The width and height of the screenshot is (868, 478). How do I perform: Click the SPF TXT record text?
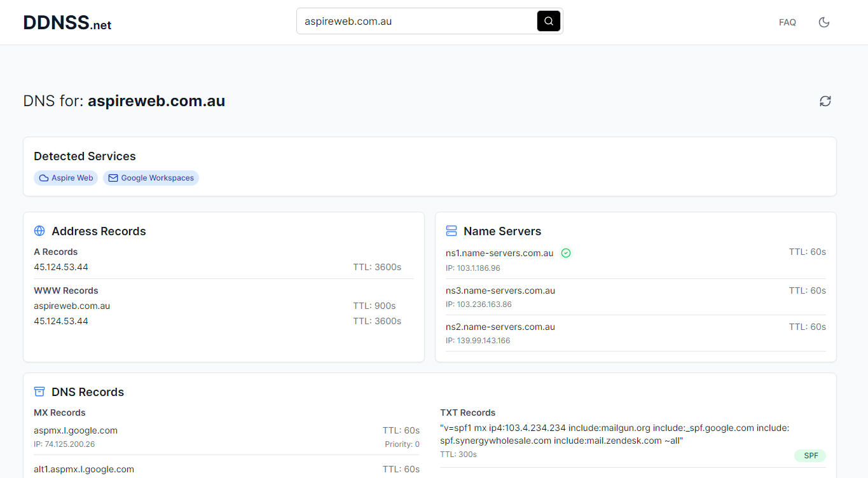pyautogui.click(x=614, y=434)
